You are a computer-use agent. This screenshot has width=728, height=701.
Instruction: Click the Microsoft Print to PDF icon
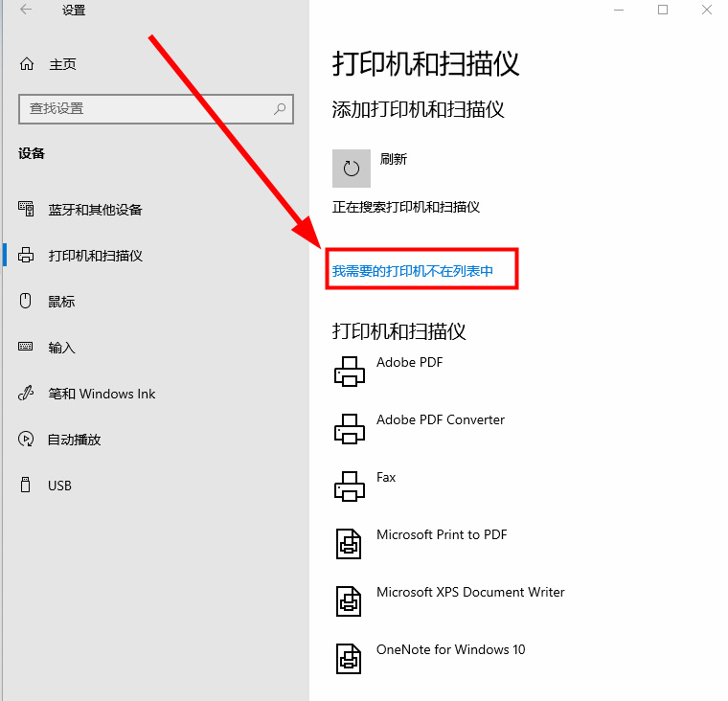pyautogui.click(x=350, y=544)
